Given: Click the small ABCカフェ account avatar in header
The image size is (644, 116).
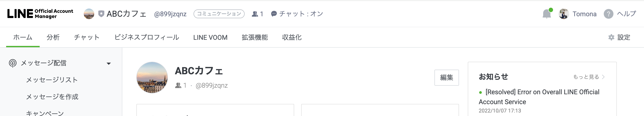Looking at the screenshot, I should 89,14.
